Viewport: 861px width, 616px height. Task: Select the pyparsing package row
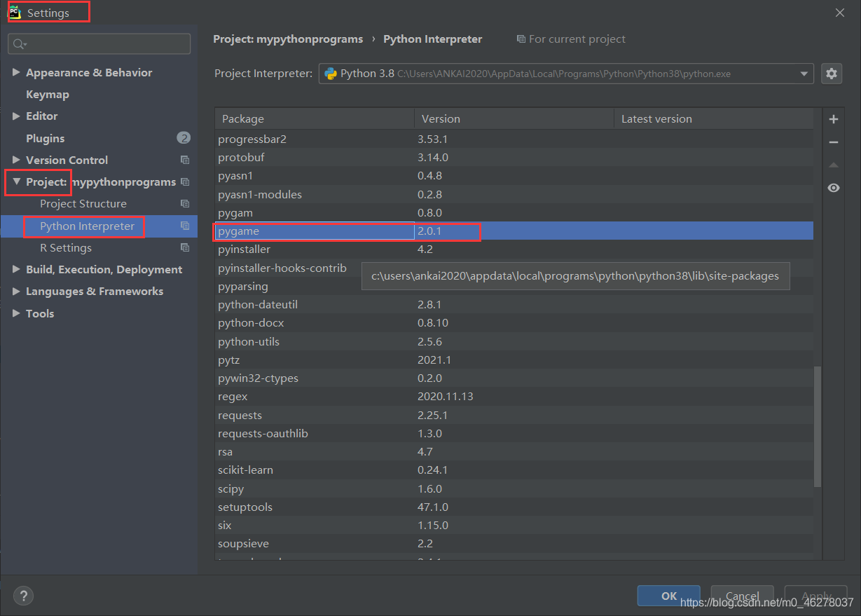[x=514, y=286]
